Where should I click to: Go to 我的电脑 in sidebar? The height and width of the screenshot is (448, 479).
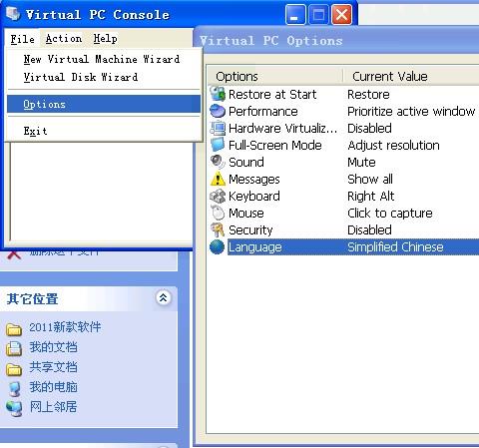53,387
